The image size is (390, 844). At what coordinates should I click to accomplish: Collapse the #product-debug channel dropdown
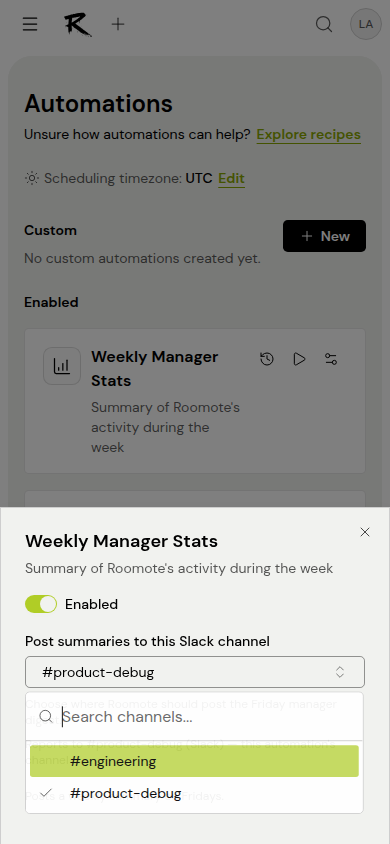click(x=195, y=672)
